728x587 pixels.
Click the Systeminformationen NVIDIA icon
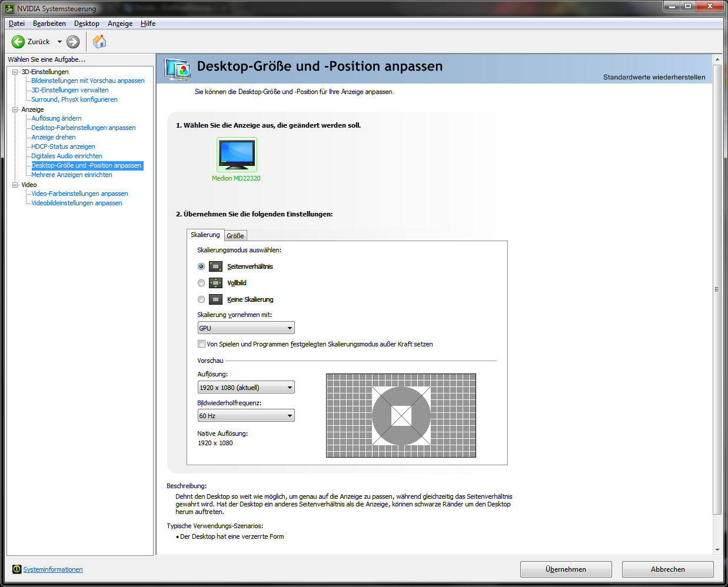tap(16, 569)
